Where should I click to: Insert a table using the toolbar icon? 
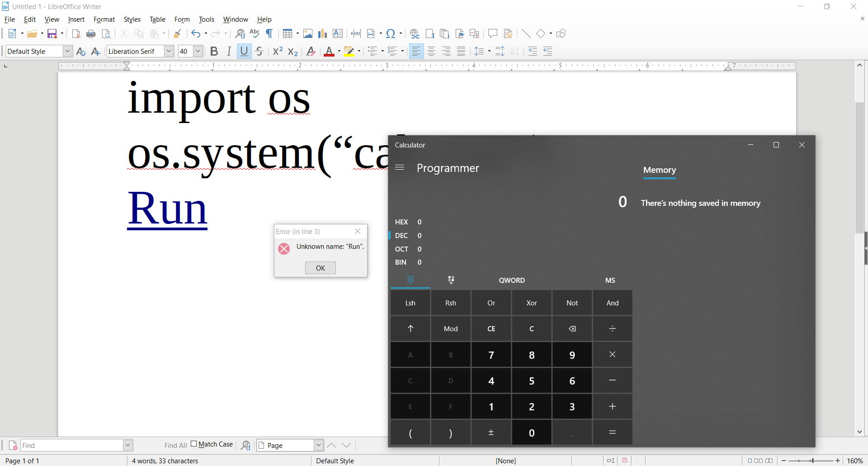click(x=288, y=33)
